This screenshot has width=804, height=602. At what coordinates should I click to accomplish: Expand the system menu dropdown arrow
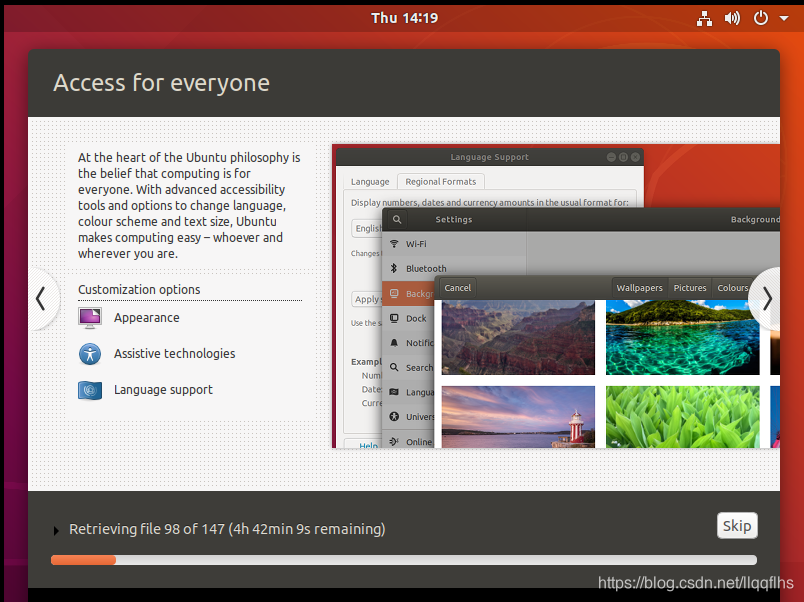tap(783, 18)
